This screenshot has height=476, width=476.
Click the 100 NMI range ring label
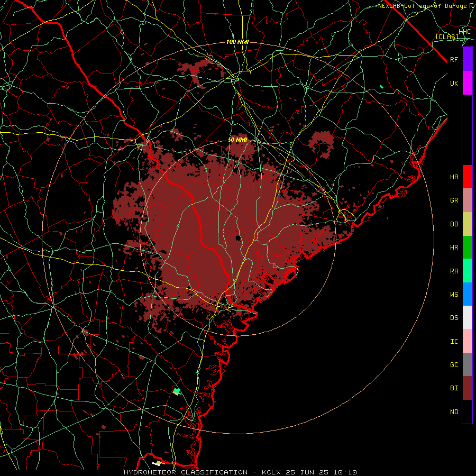click(x=237, y=42)
